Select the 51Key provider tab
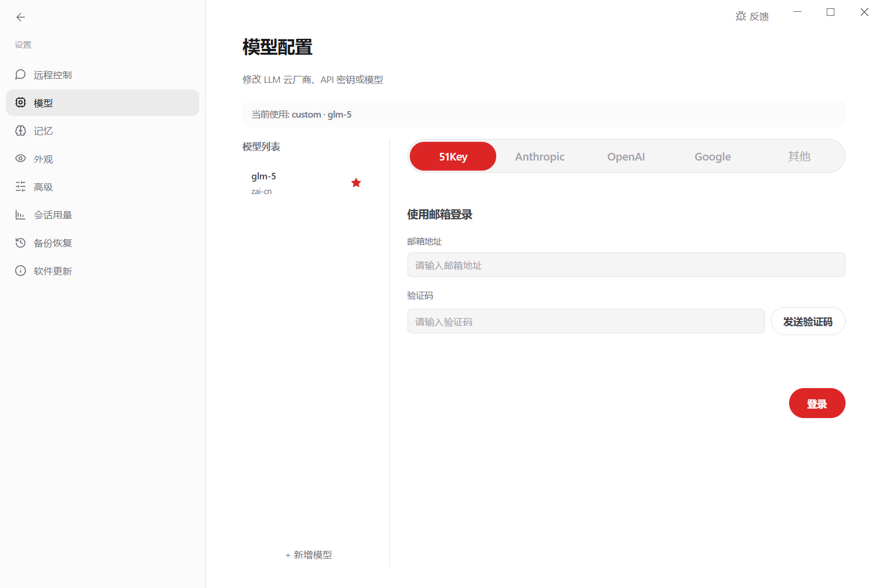Image resolution: width=882 pixels, height=588 pixels. [453, 156]
